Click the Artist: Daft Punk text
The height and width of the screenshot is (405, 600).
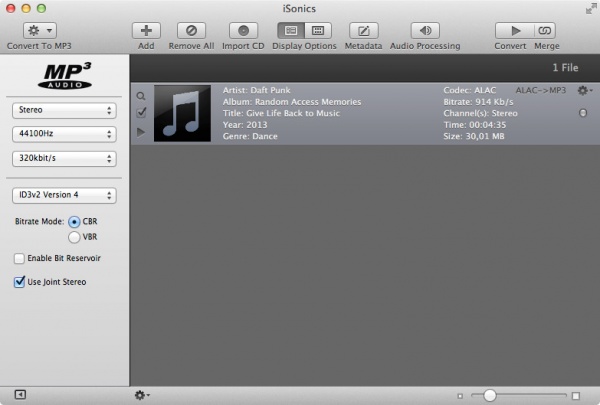tap(256, 90)
